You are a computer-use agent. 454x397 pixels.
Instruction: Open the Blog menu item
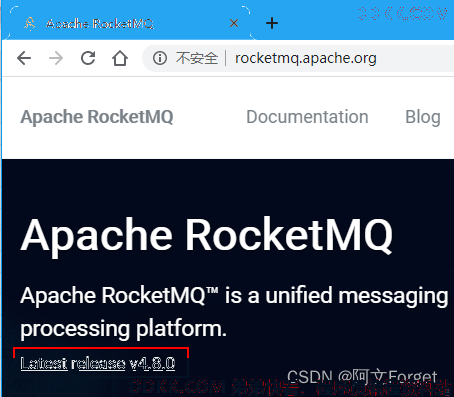click(423, 117)
